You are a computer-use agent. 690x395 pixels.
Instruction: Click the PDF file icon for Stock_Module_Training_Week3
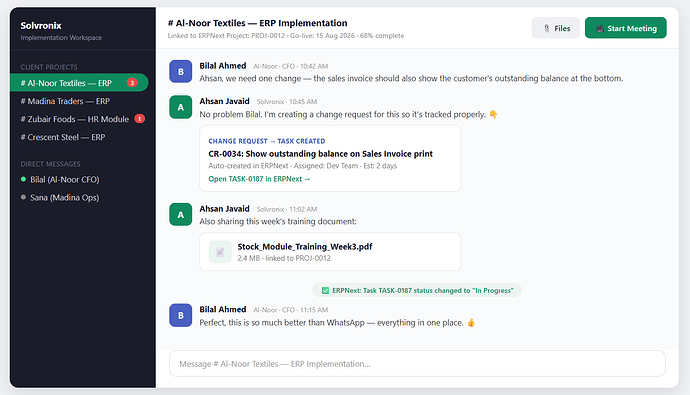point(220,252)
